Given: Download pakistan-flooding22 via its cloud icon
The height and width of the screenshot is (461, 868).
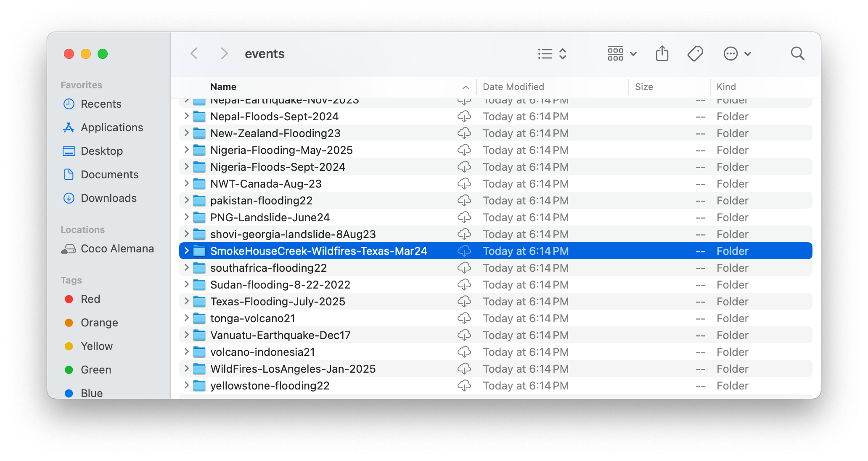Looking at the screenshot, I should point(465,200).
